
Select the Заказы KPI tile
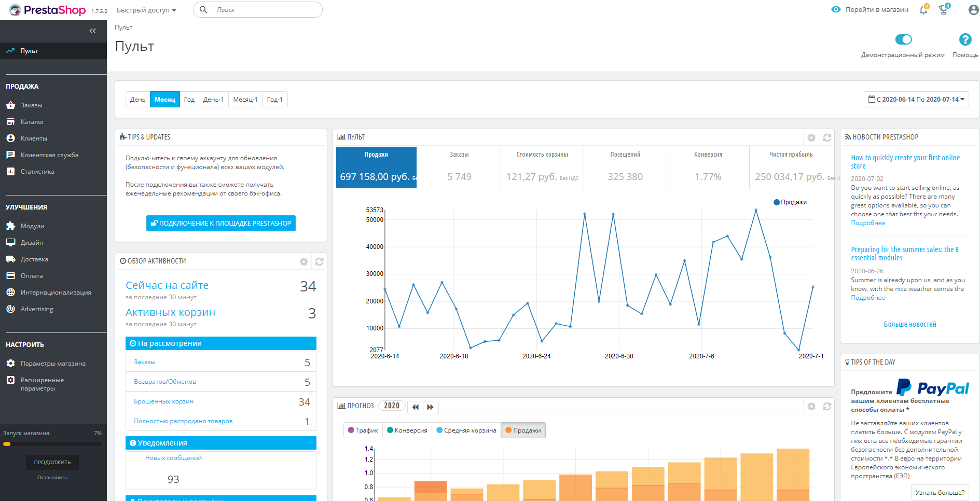coord(459,167)
